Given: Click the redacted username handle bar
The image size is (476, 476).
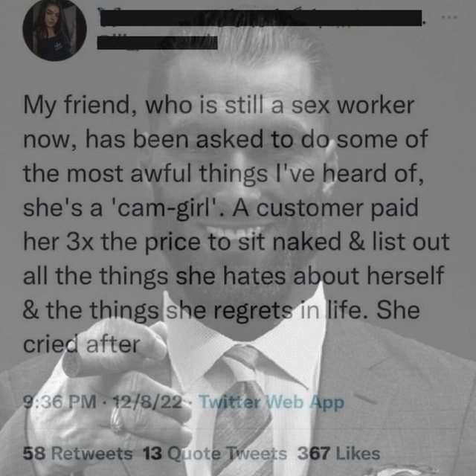Looking at the screenshot, I should (157, 43).
